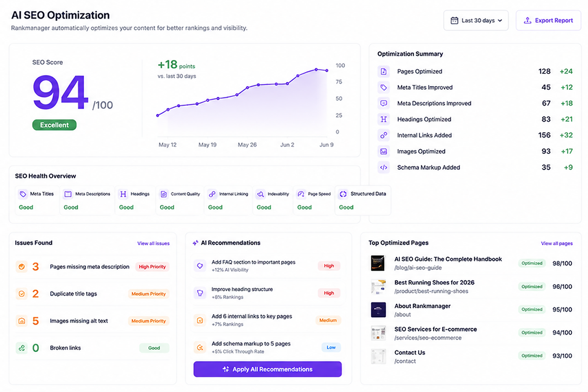Viewport: 588px width, 392px height.
Task: Click the Internal Links Added link icon
Action: point(384,135)
